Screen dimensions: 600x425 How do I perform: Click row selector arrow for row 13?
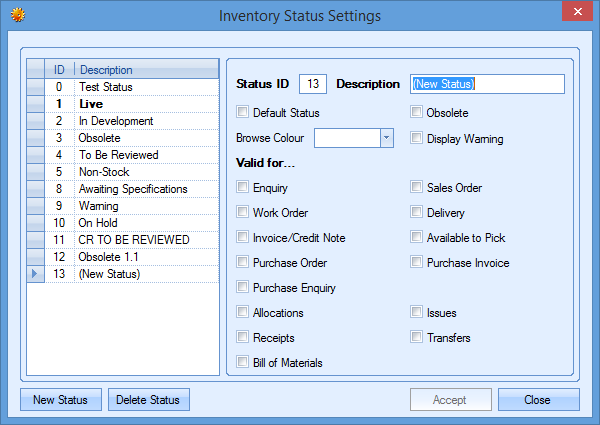36,273
